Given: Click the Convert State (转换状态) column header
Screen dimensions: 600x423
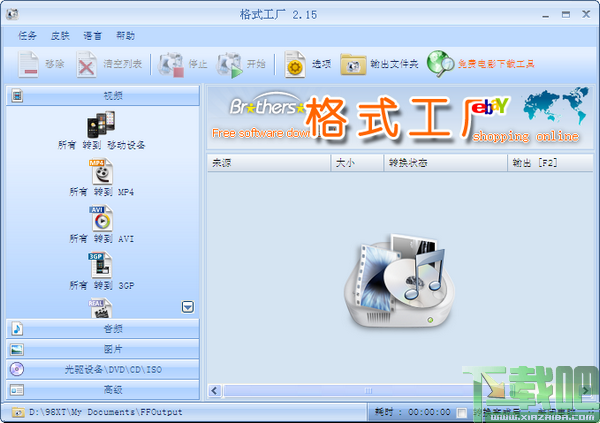Looking at the screenshot, I should pyautogui.click(x=445, y=163).
